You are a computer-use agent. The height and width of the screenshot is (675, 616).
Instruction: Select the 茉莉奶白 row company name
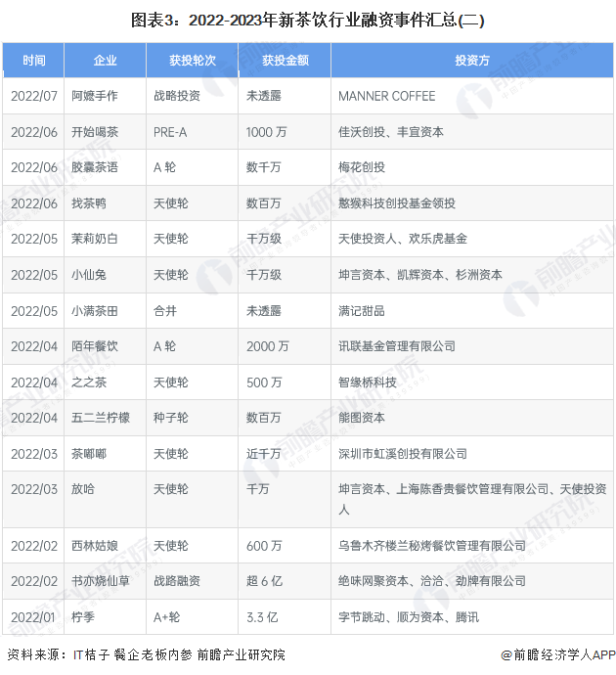(x=95, y=239)
